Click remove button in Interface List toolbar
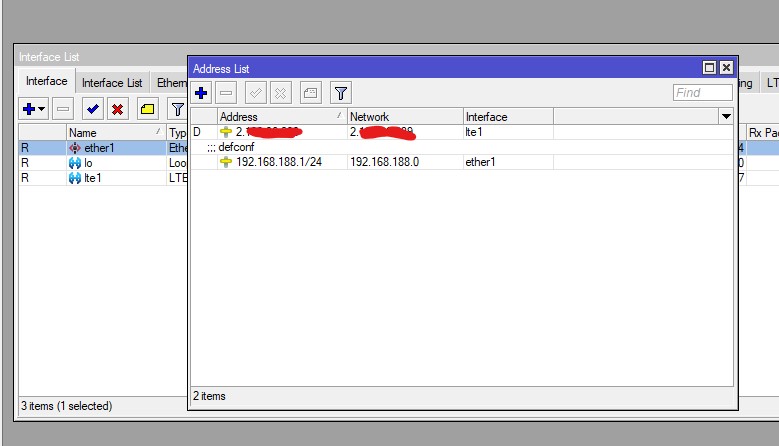 (x=62, y=109)
